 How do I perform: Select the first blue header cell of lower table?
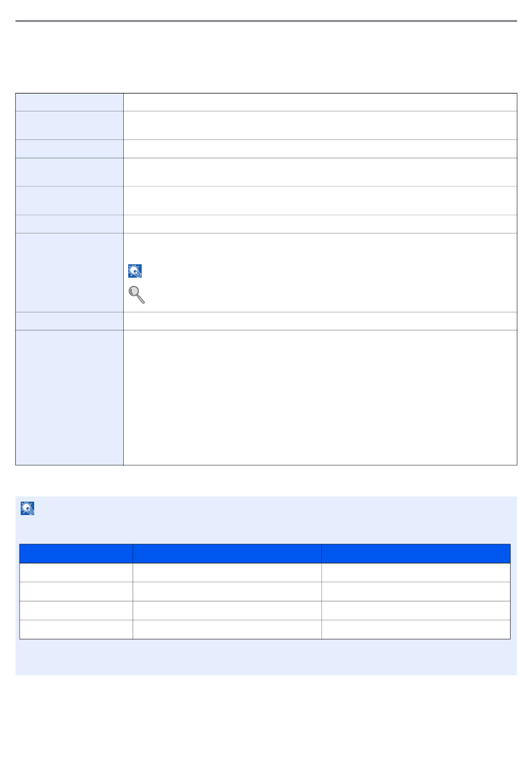[76, 553]
